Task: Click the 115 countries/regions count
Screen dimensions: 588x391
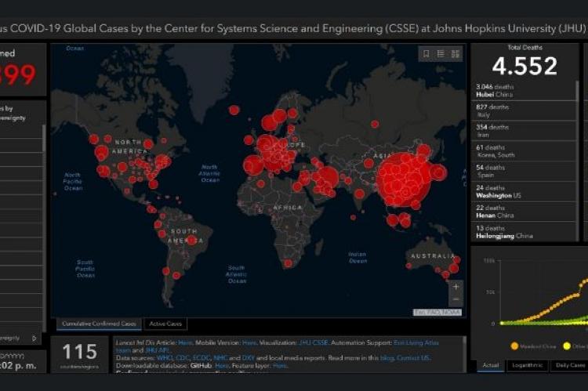Action: (79, 352)
